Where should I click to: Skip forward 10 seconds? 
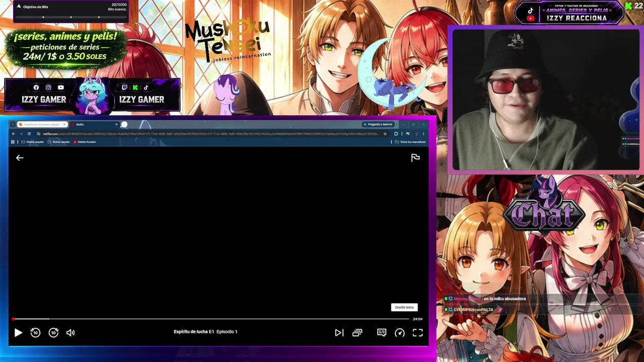(x=53, y=332)
